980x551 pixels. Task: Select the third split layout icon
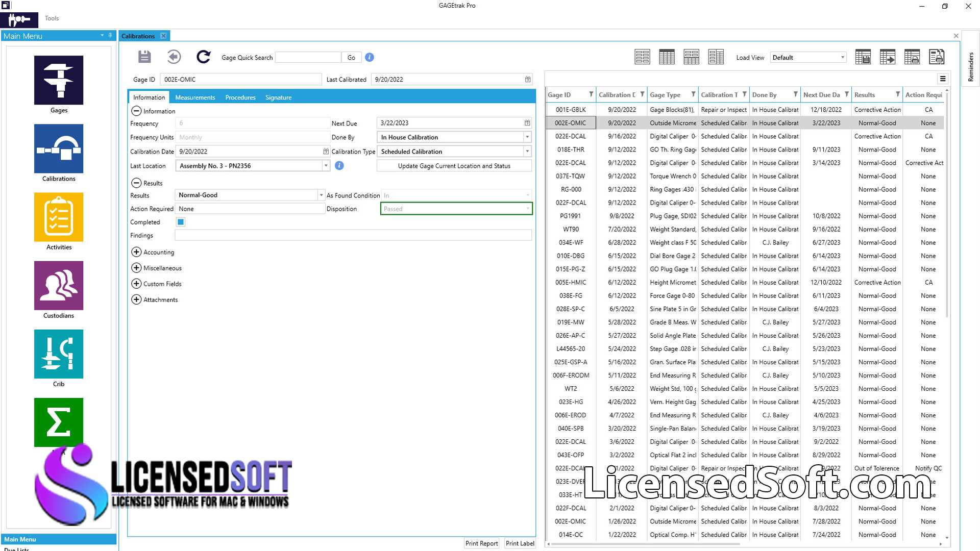click(x=691, y=57)
